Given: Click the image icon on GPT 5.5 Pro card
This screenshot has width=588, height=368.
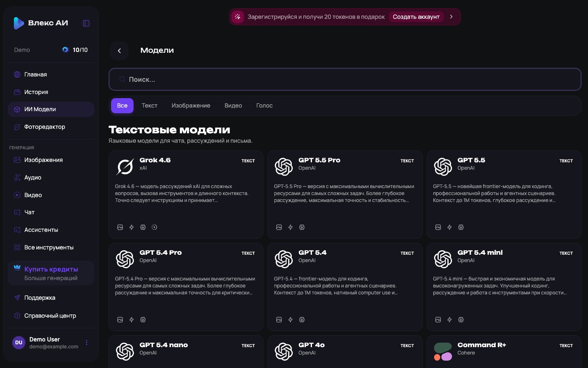Looking at the screenshot, I should 279,227.
